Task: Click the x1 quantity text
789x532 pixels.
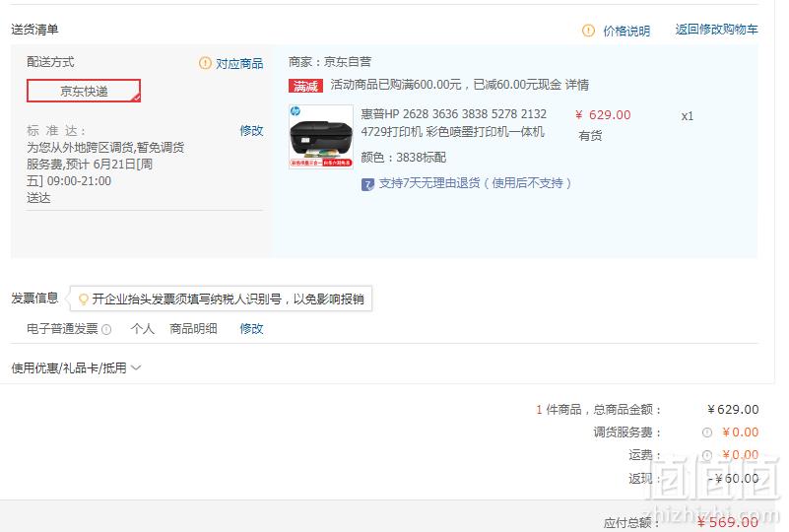Action: pos(688,116)
